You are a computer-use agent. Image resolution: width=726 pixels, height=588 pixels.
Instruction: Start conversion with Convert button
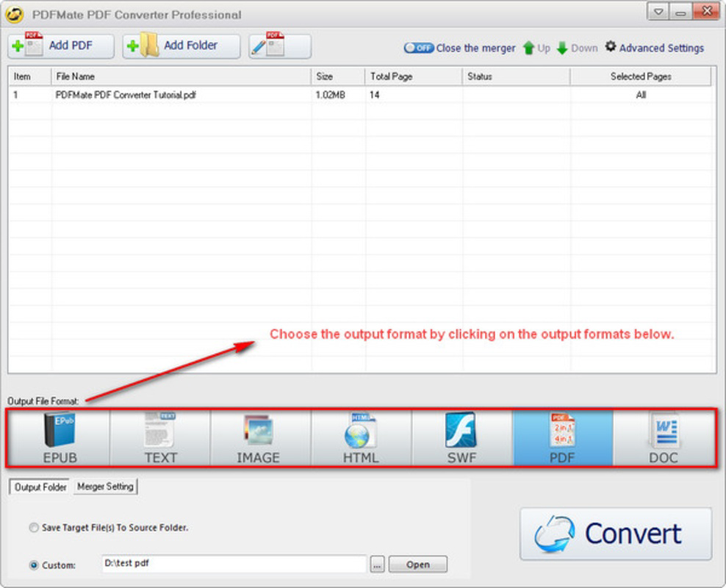(616, 534)
